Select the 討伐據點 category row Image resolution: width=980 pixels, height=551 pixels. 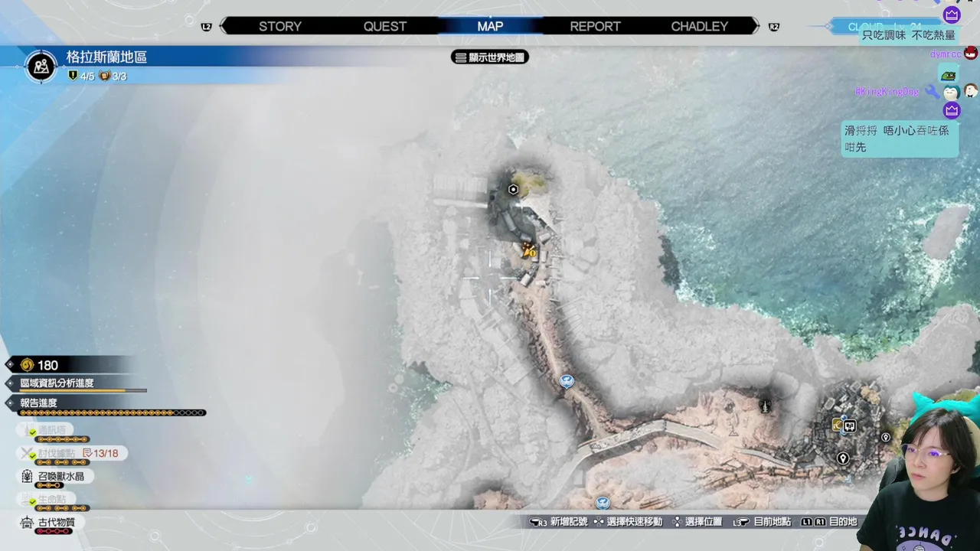click(x=73, y=453)
